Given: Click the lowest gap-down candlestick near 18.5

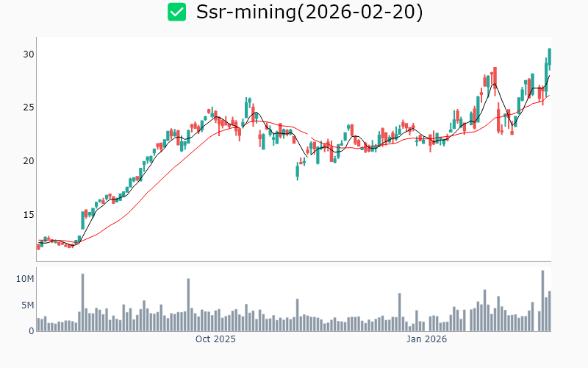Looking at the screenshot, I should (297, 171).
